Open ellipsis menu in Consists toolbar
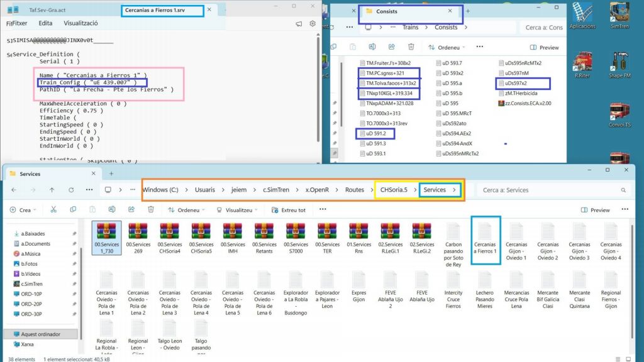644x362 pixels. pyautogui.click(x=480, y=47)
